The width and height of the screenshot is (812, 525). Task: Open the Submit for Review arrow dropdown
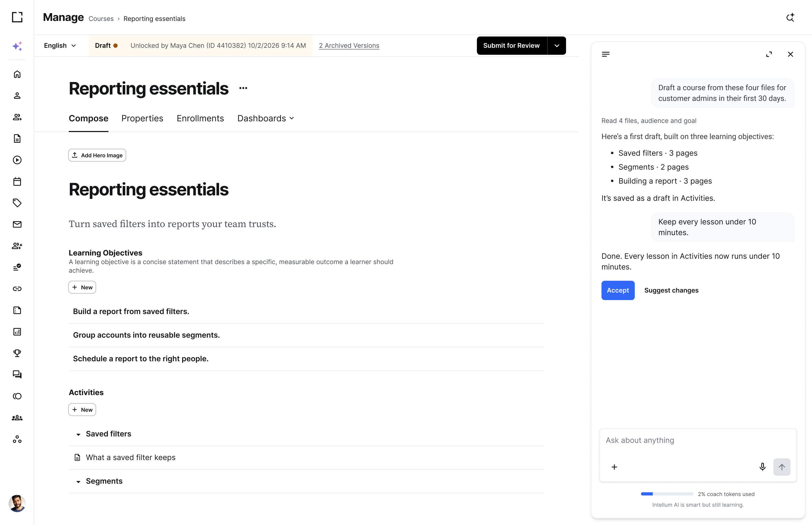tap(557, 46)
